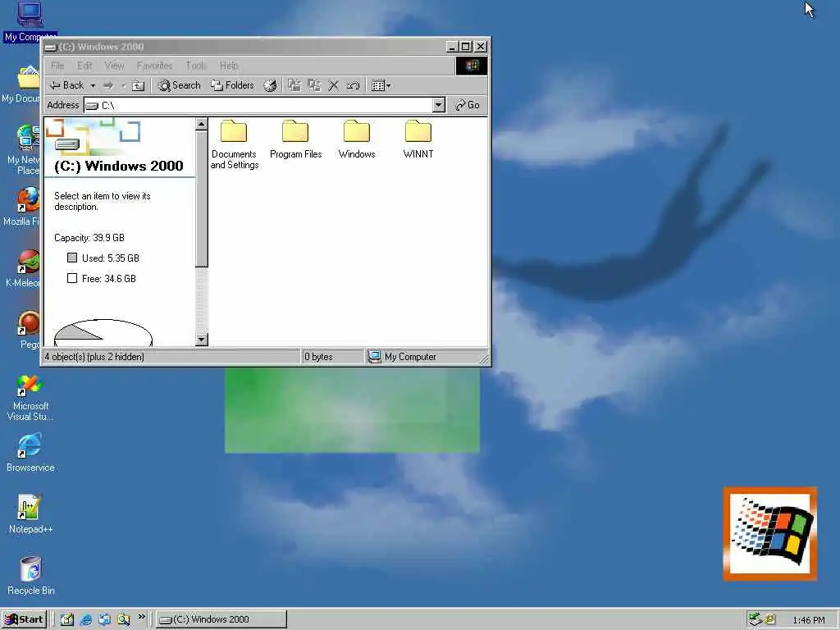Open the Help menu
The height and width of the screenshot is (630, 840).
229,66
